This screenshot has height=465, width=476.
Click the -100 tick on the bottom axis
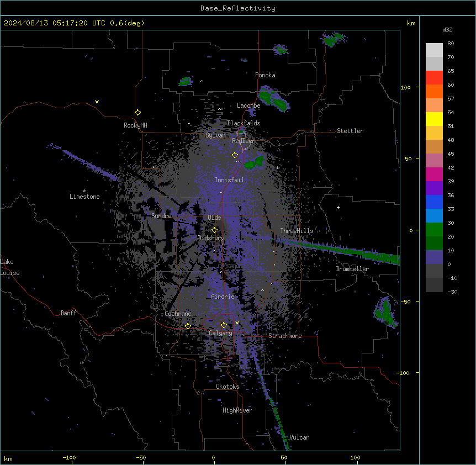pos(69,457)
